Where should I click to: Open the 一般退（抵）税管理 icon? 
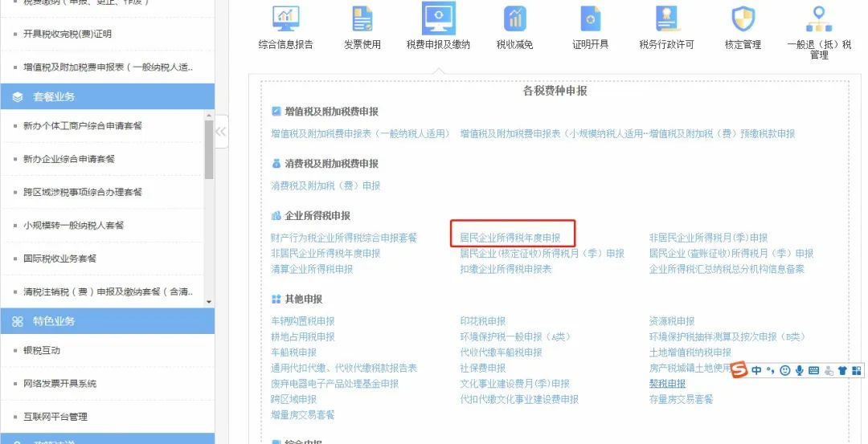[819, 18]
